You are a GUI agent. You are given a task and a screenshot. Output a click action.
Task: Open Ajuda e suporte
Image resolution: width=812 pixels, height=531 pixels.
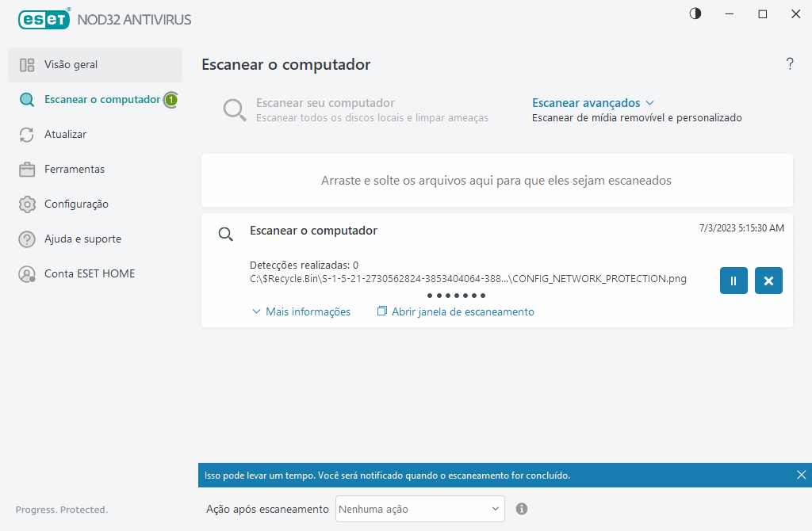82,239
